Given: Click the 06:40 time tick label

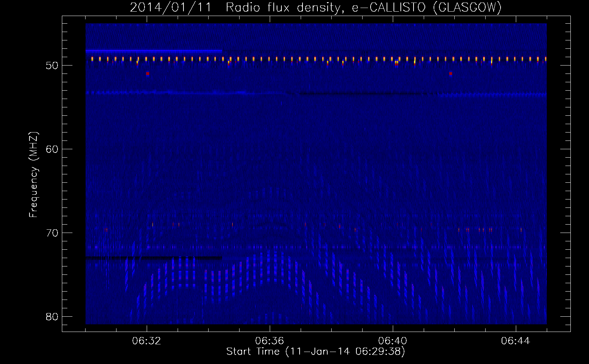Looking at the screenshot, I should 392,341.
